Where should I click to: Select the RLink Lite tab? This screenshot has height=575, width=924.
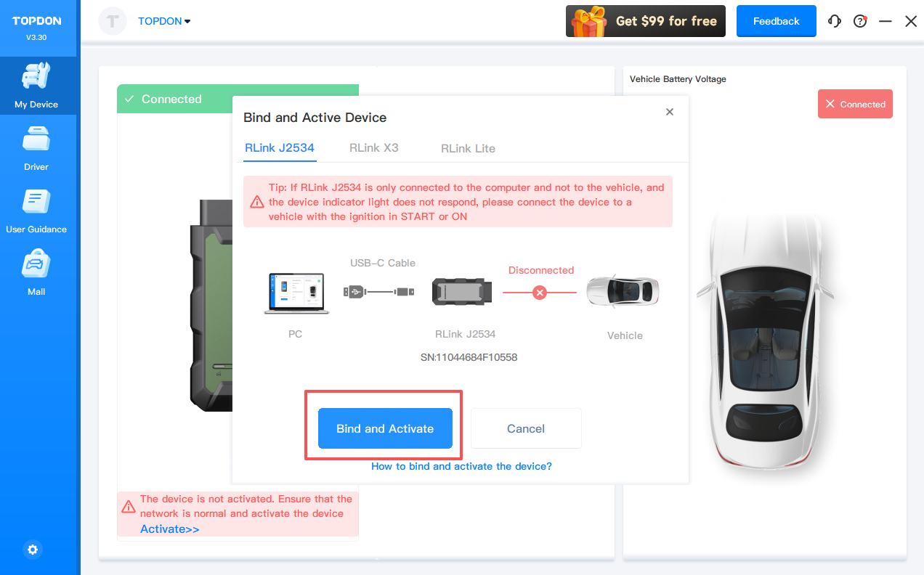tap(468, 148)
